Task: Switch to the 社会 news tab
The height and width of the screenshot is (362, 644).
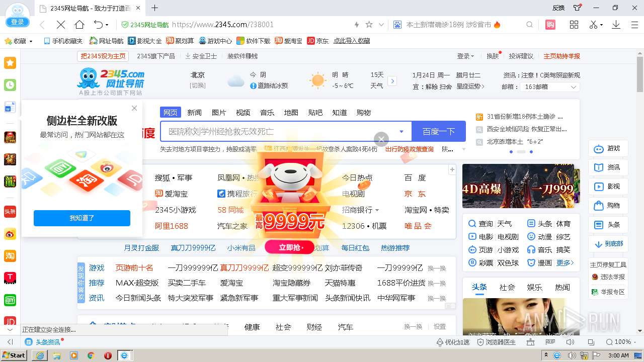Action: click(x=507, y=288)
